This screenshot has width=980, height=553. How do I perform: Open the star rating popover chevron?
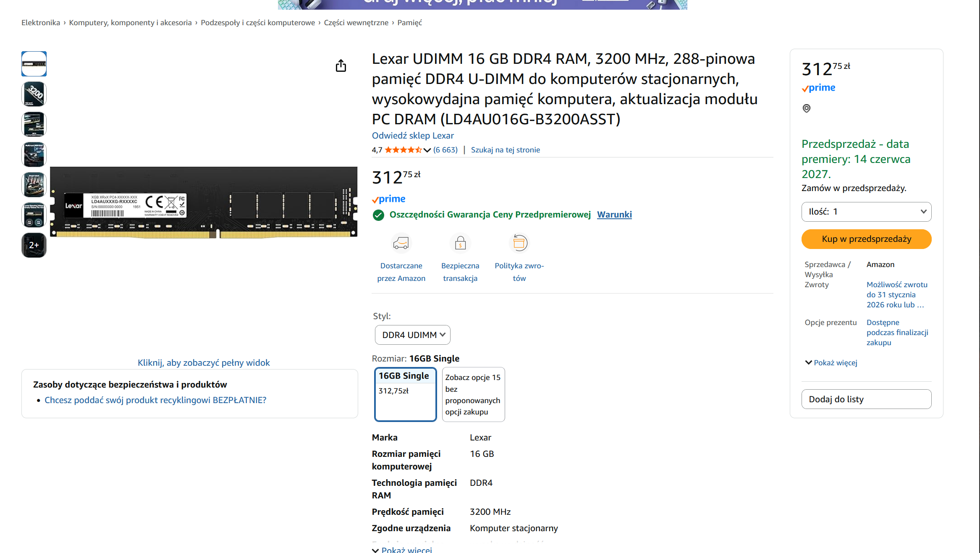coord(427,150)
